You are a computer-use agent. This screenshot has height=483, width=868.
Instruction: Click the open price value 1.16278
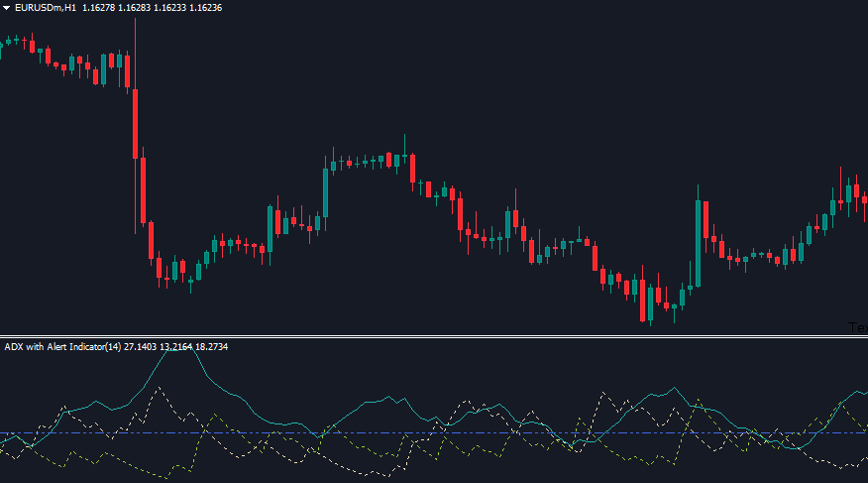coord(98,8)
